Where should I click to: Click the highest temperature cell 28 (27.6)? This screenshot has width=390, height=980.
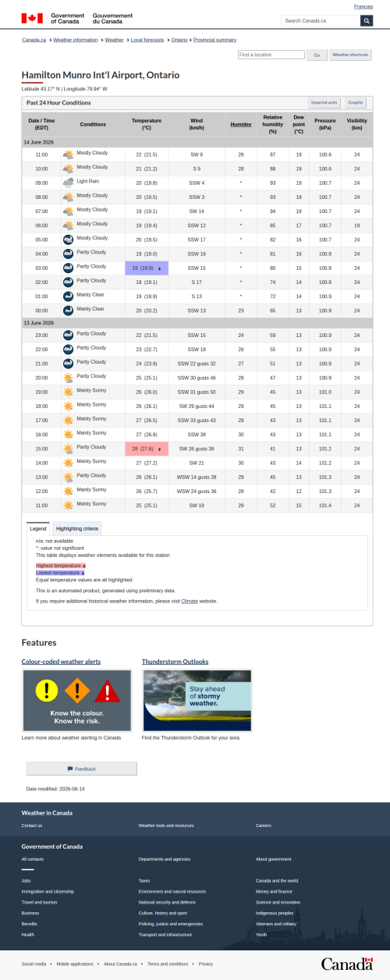pyautogui.click(x=147, y=449)
